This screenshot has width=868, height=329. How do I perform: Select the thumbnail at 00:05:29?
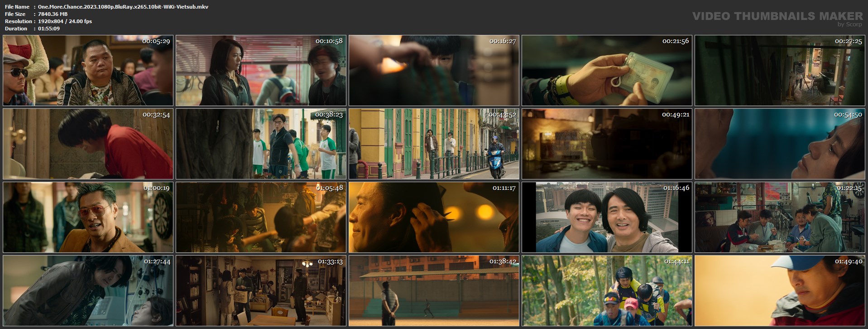click(88, 70)
